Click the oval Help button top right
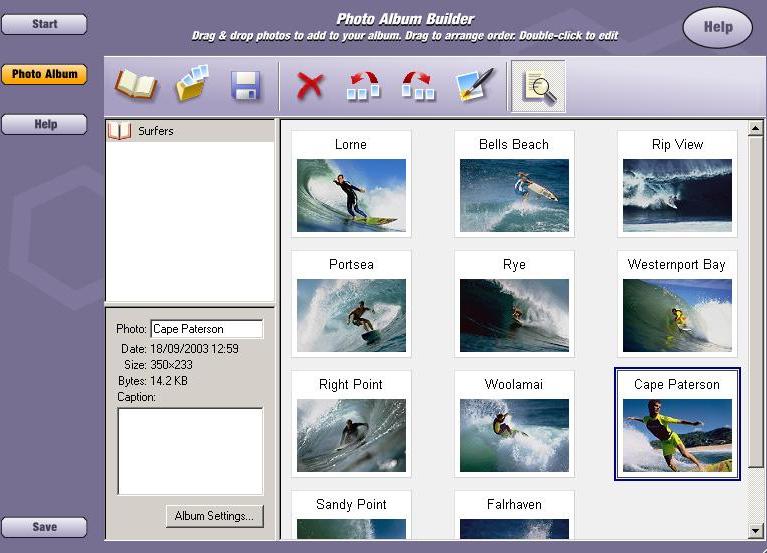 pyautogui.click(x=717, y=27)
